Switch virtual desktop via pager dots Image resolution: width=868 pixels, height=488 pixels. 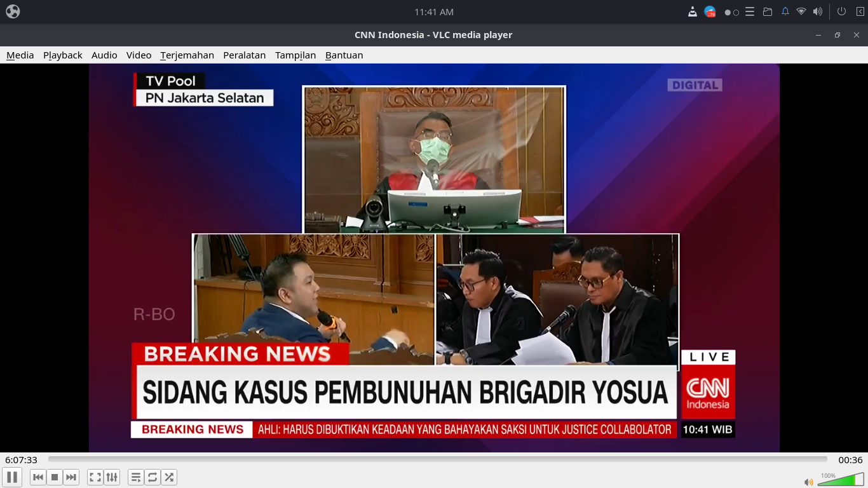[731, 12]
